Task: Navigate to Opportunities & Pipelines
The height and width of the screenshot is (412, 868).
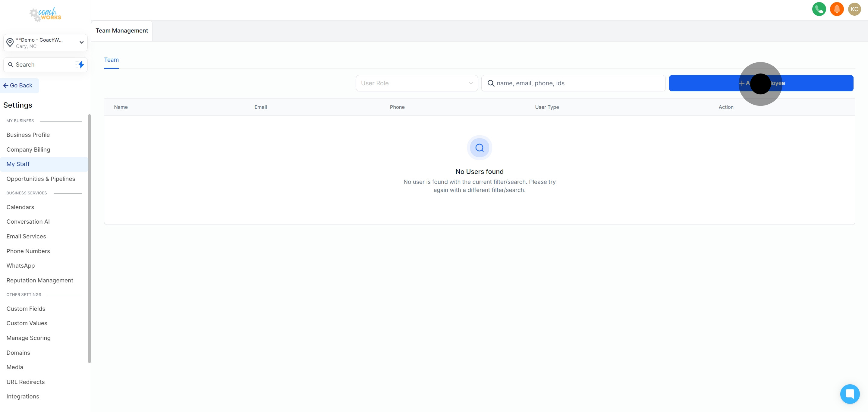Action: point(41,179)
